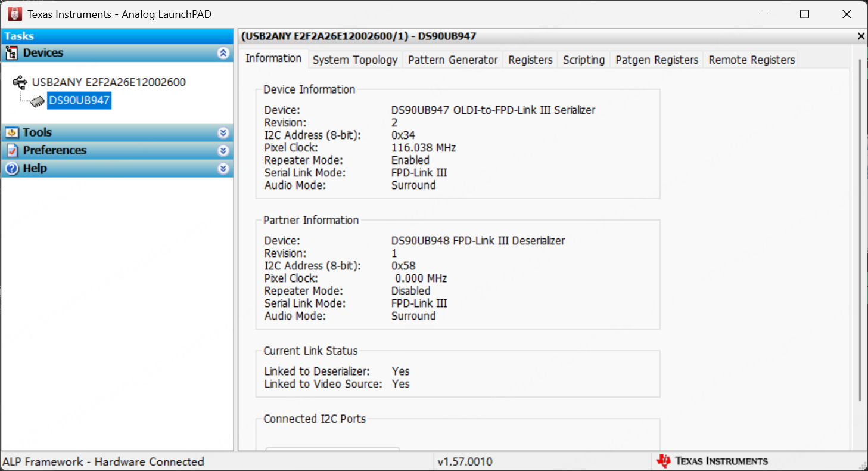Click the Help section title
This screenshot has width=868, height=471.
tap(35, 168)
